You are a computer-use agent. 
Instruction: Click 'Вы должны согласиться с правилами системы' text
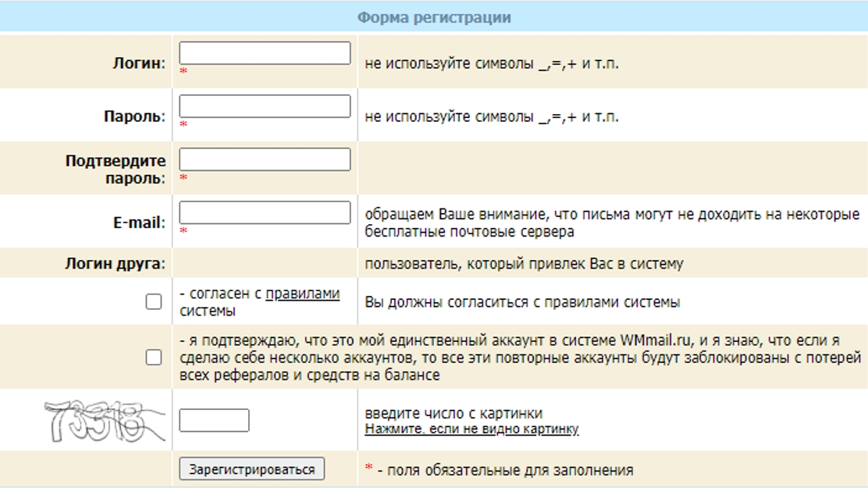tap(522, 302)
